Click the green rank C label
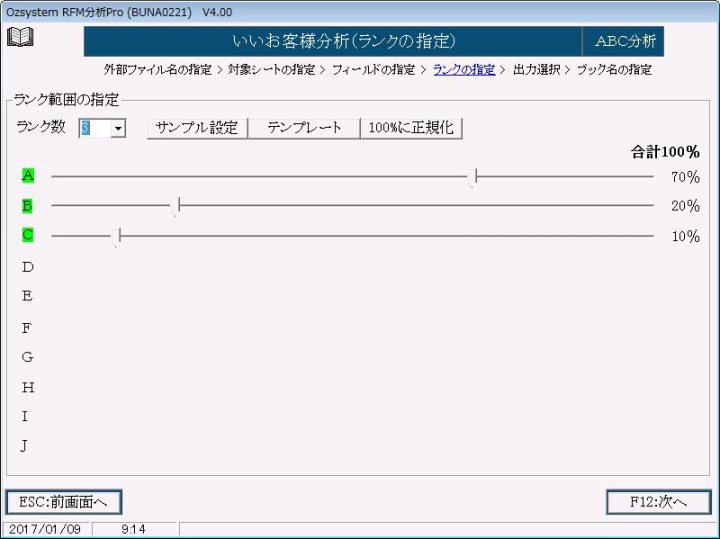Screen dimensions: 720x539 28,235
